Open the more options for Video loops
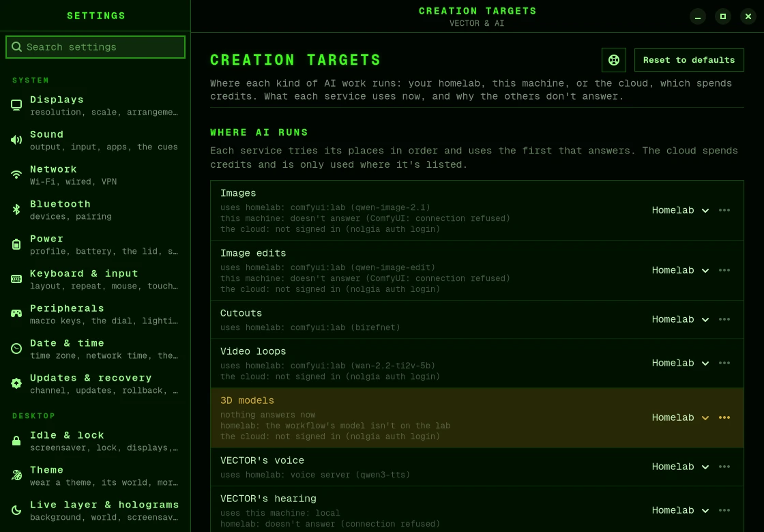 pyautogui.click(x=724, y=364)
